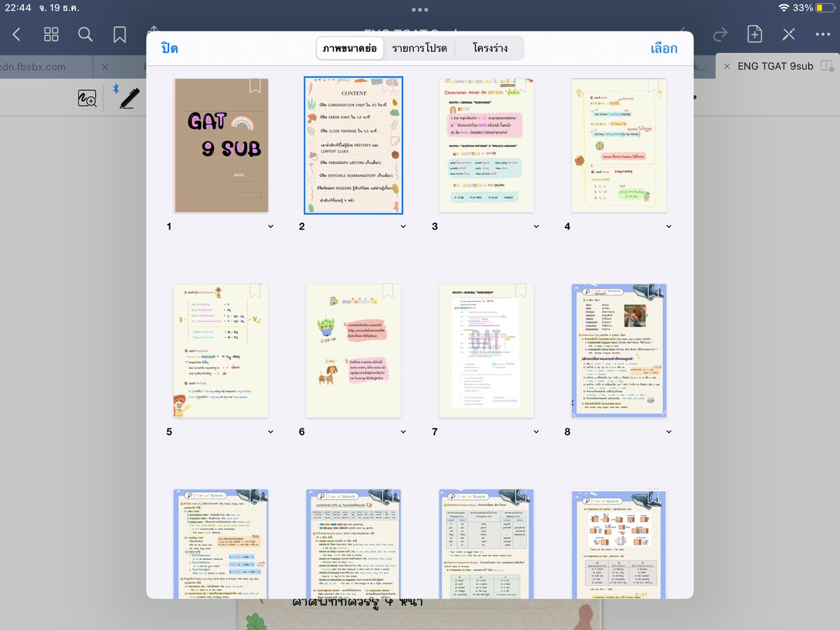The image size is (840, 630).
Task: Tap the add page icon
Action: (x=755, y=34)
